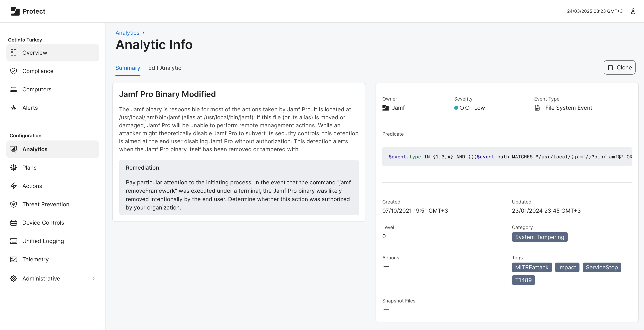Open Alerts from the sidebar

click(53, 108)
